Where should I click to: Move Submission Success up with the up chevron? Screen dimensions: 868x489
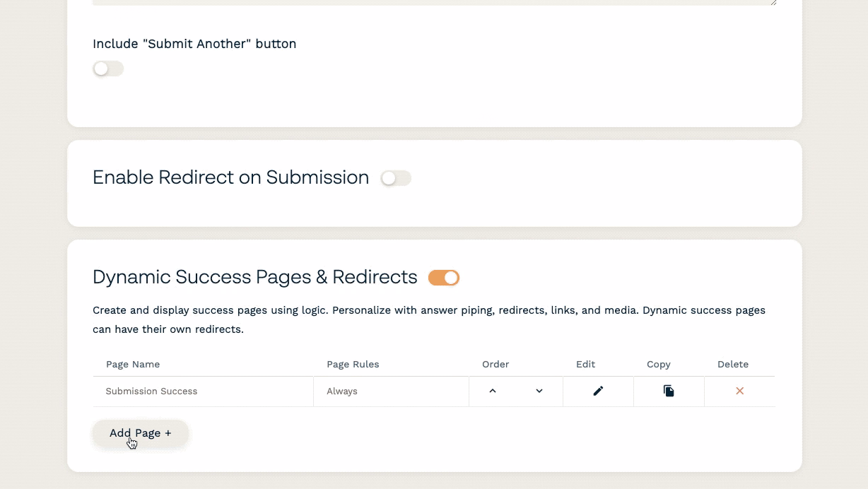(x=493, y=391)
